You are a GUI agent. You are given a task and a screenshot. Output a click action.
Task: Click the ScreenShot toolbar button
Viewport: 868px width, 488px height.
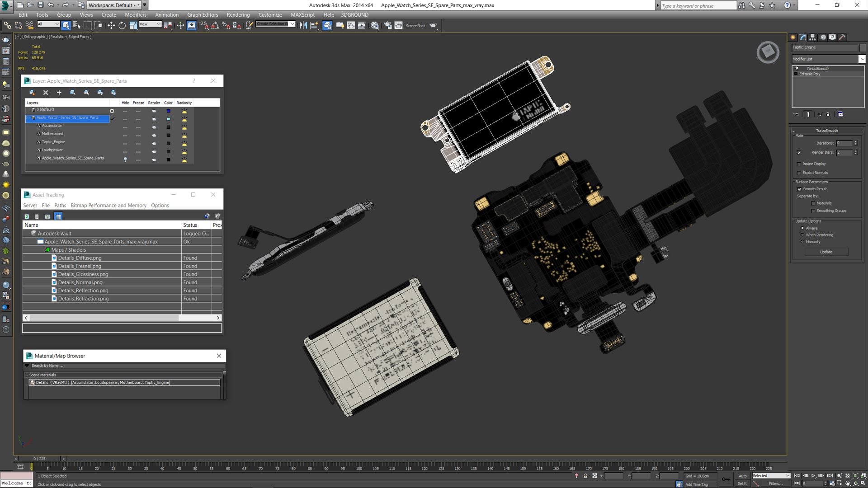tap(415, 26)
